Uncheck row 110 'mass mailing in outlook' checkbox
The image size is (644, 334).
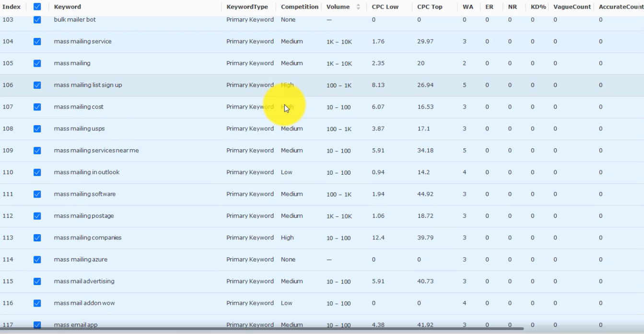tap(37, 172)
